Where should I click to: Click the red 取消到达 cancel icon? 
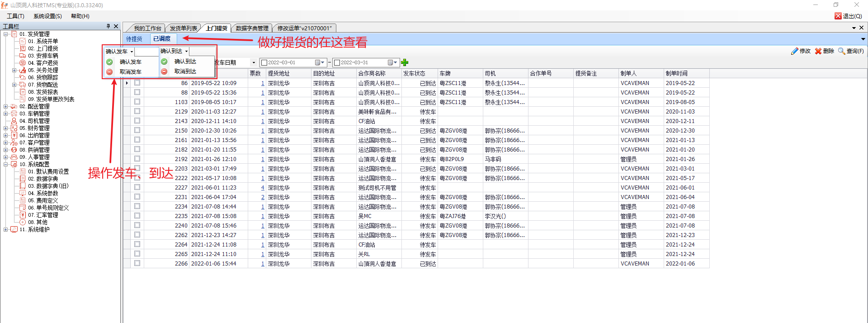pos(164,71)
